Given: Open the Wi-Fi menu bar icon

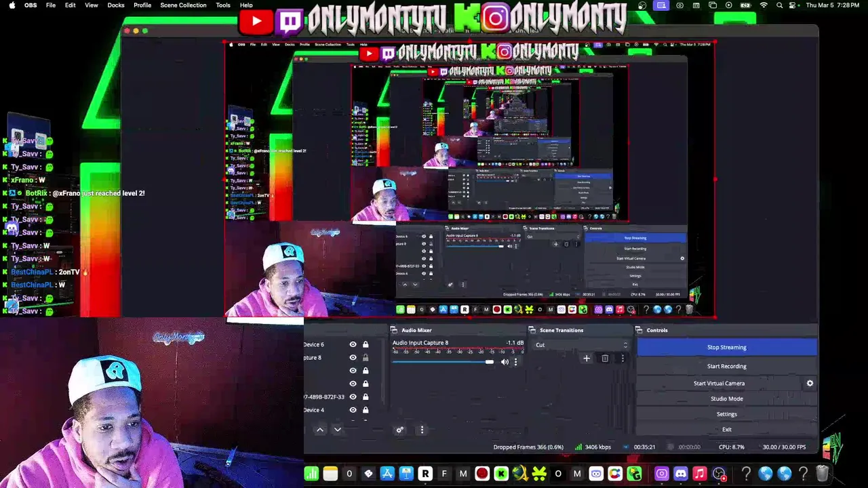Looking at the screenshot, I should coord(764,5).
